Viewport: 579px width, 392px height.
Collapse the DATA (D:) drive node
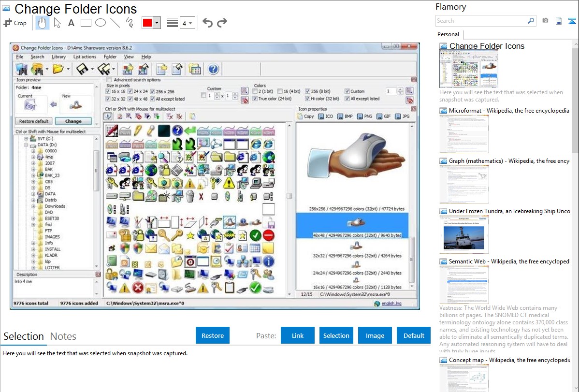tap(26, 145)
